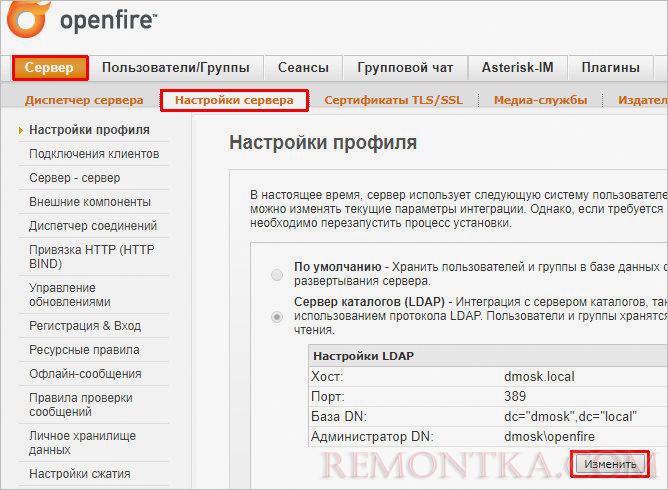Open Регистрация & Вход sidebar item
The width and height of the screenshot is (668, 490).
coord(85,326)
